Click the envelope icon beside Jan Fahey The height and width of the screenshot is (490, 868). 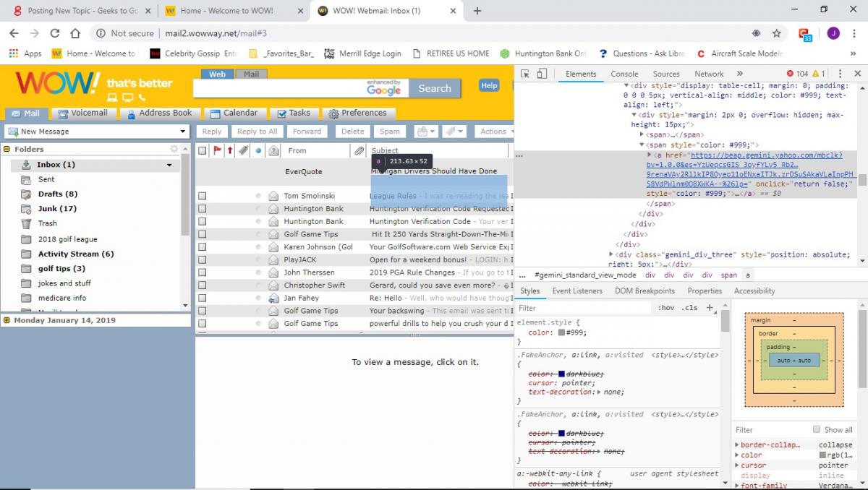click(273, 298)
